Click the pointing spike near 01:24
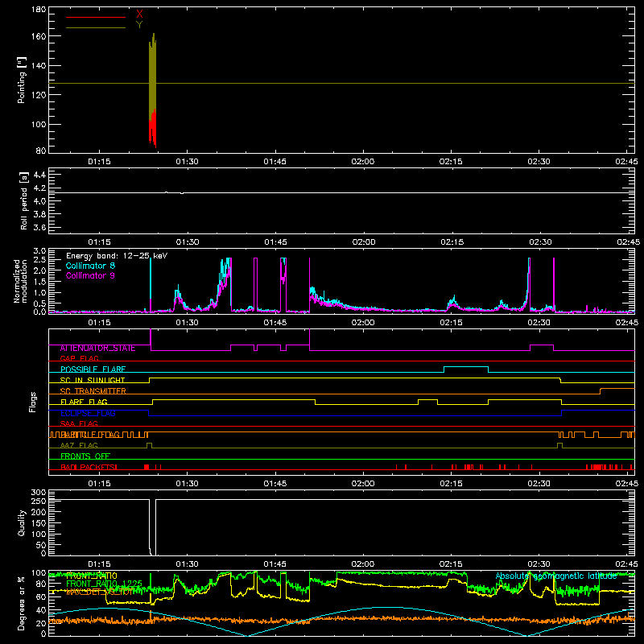Viewport: 644px width, 644px height. tap(152, 91)
